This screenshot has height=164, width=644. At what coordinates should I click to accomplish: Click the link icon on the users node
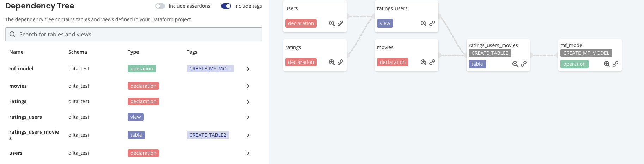[340, 23]
